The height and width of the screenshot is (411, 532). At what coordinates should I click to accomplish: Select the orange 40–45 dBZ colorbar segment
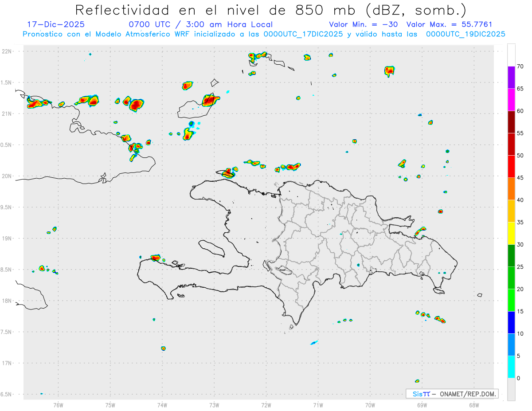point(511,189)
